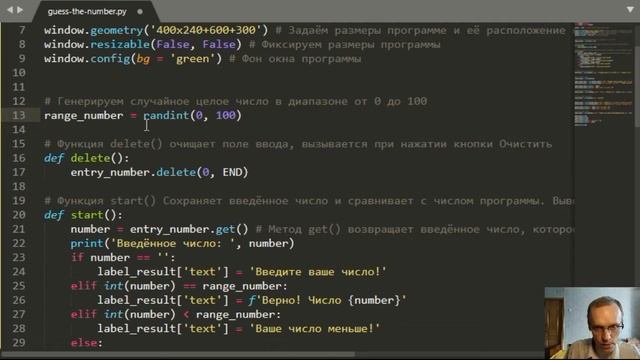Click entry_number.delete(0, END) line

pyautogui.click(x=159, y=172)
